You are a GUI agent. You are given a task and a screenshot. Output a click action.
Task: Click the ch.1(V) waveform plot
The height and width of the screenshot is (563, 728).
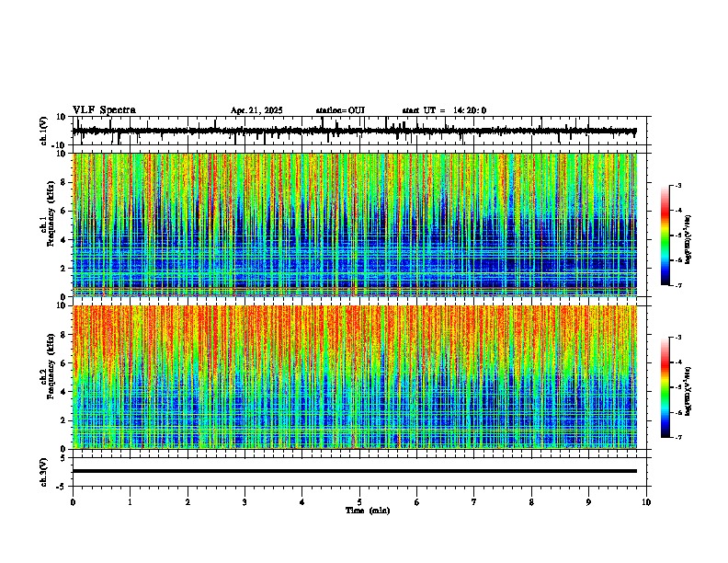pyautogui.click(x=359, y=131)
